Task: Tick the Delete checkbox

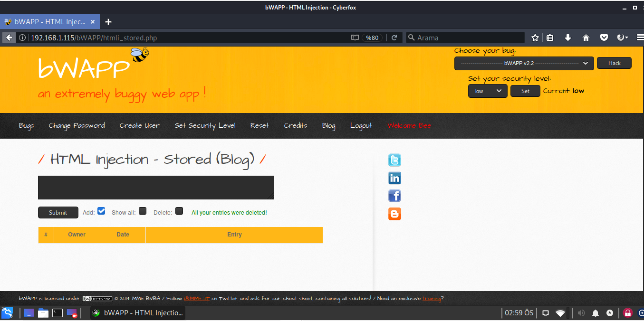Action: point(179,211)
